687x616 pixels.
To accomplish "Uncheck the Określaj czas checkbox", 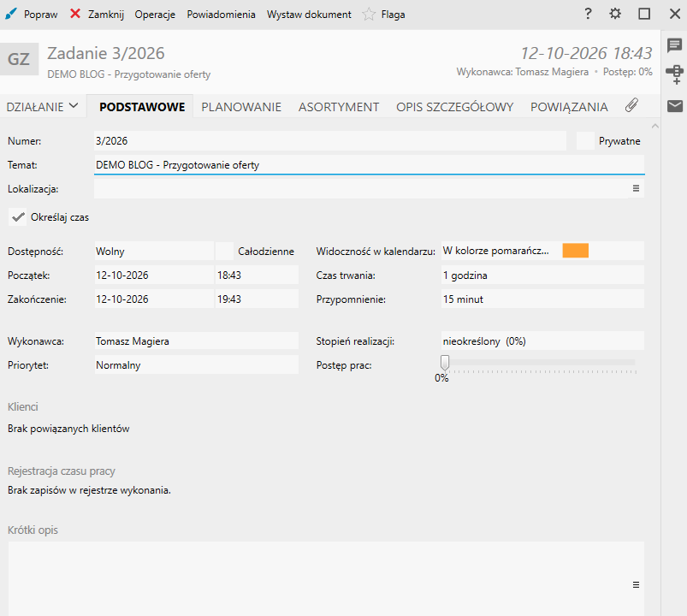I will pos(18,217).
